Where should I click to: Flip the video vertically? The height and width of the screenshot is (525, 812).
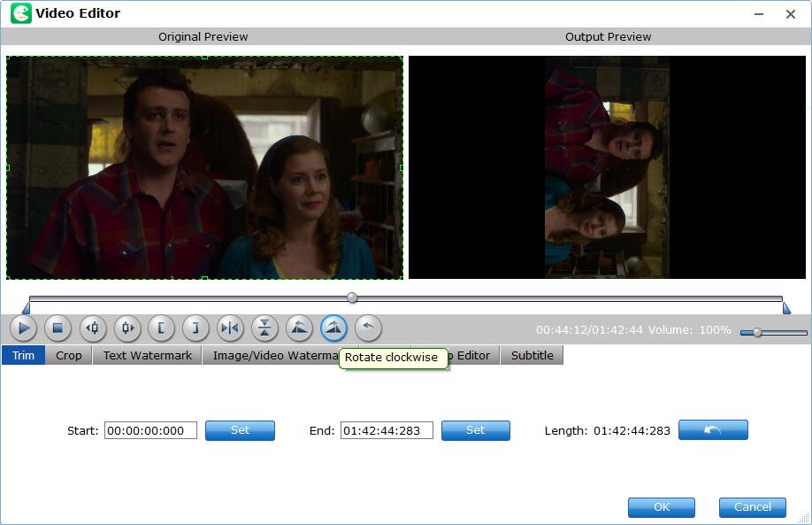(264, 328)
